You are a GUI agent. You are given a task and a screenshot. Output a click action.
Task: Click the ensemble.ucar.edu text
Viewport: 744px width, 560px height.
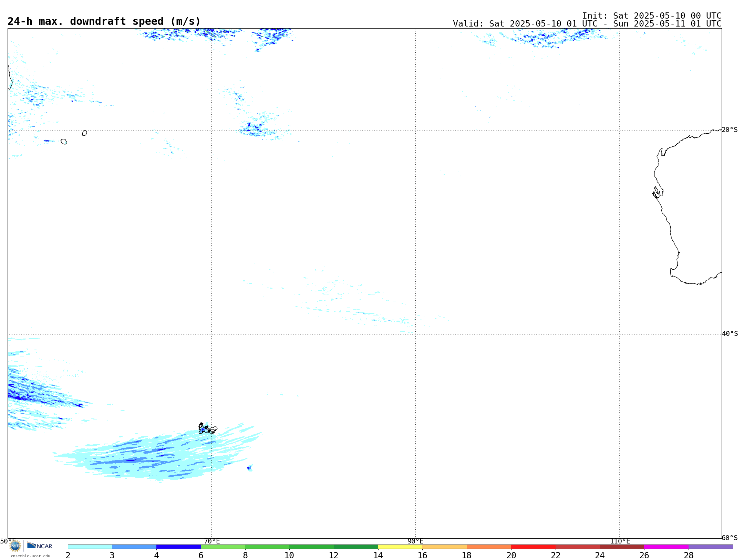coord(30,556)
